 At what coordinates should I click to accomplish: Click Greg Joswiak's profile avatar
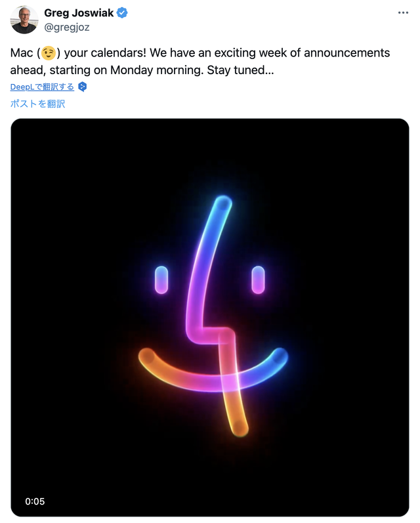pos(24,20)
